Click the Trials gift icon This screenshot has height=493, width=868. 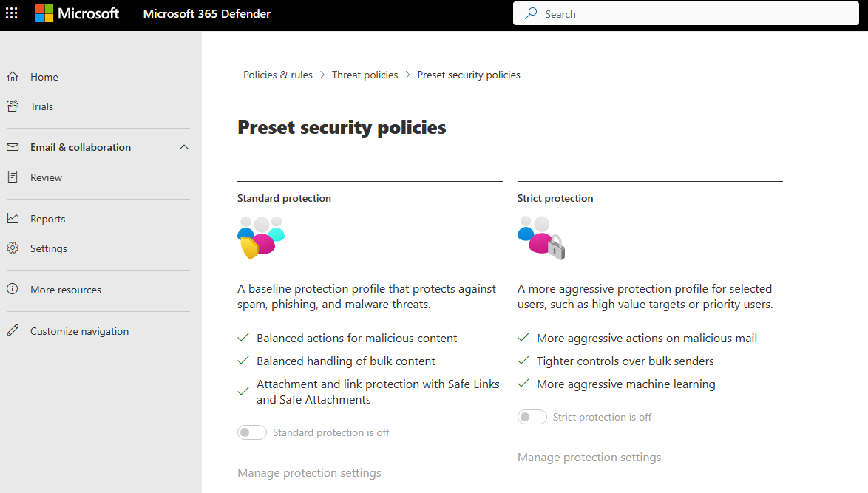tap(13, 106)
